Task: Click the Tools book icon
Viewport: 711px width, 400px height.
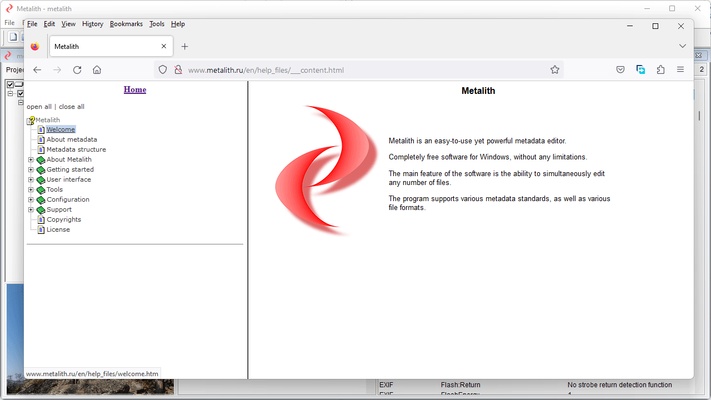Action: [x=41, y=190]
